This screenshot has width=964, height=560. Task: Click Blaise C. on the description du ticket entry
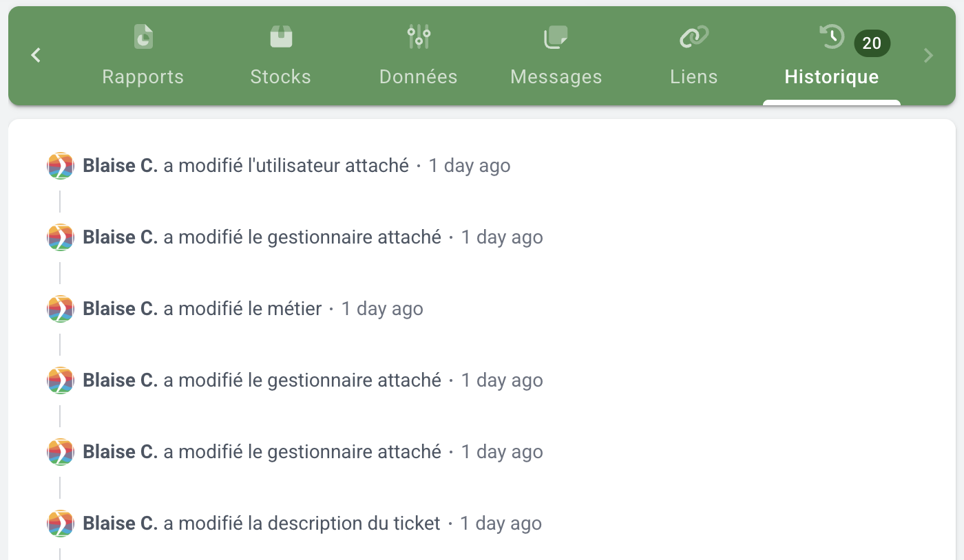tap(120, 524)
